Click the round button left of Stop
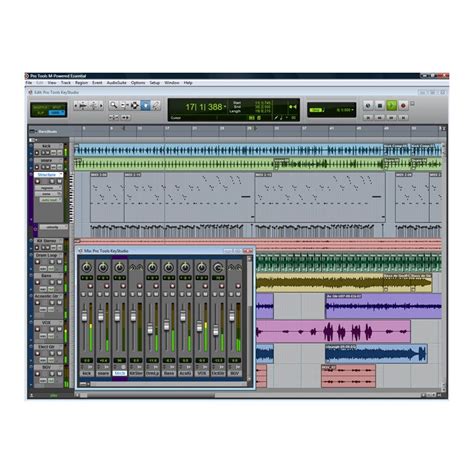 pyautogui.click(x=368, y=106)
